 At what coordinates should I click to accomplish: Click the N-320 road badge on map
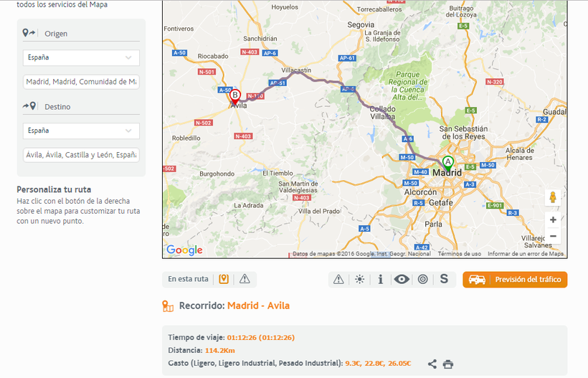pyautogui.click(x=494, y=82)
